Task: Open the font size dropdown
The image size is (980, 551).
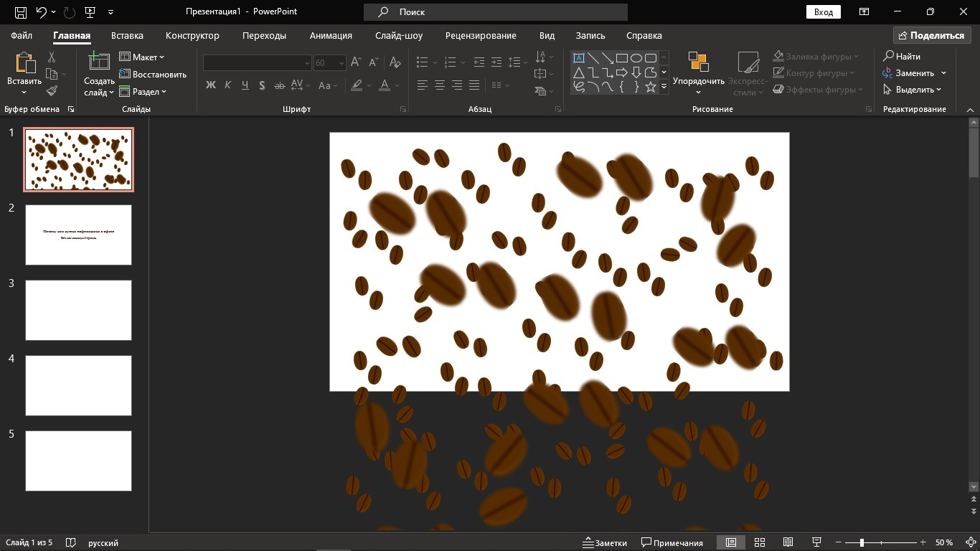Action: click(340, 63)
